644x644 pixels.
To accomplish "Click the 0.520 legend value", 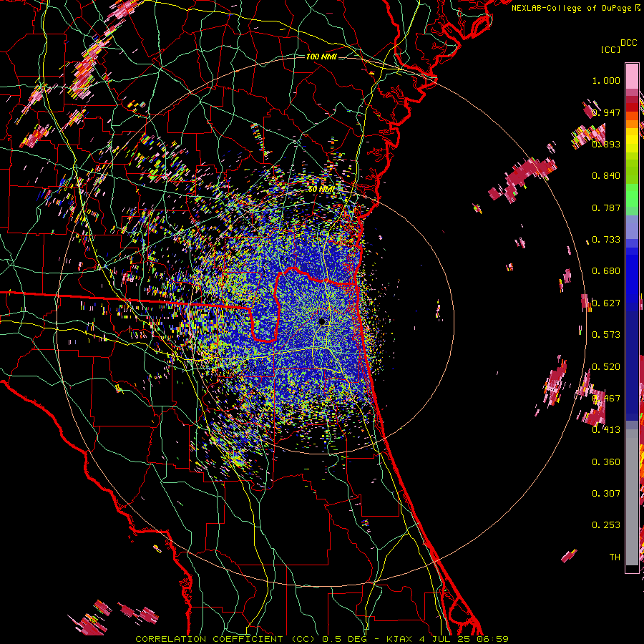I will (606, 367).
